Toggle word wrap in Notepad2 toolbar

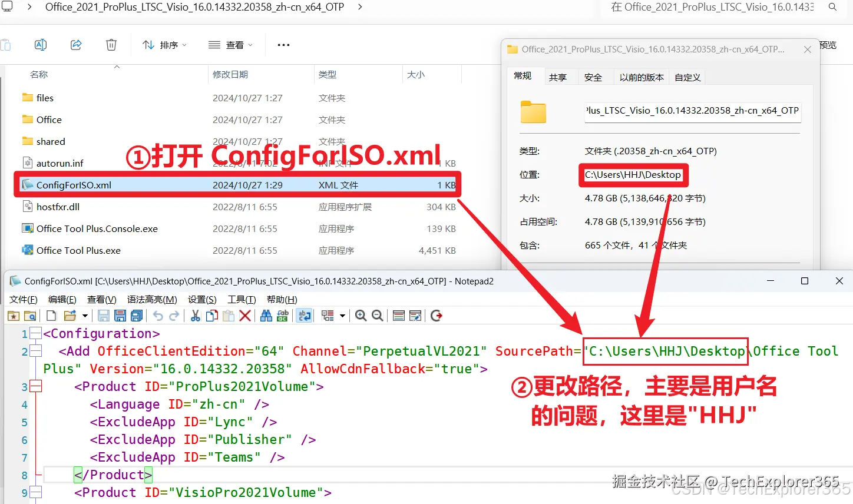tap(305, 316)
